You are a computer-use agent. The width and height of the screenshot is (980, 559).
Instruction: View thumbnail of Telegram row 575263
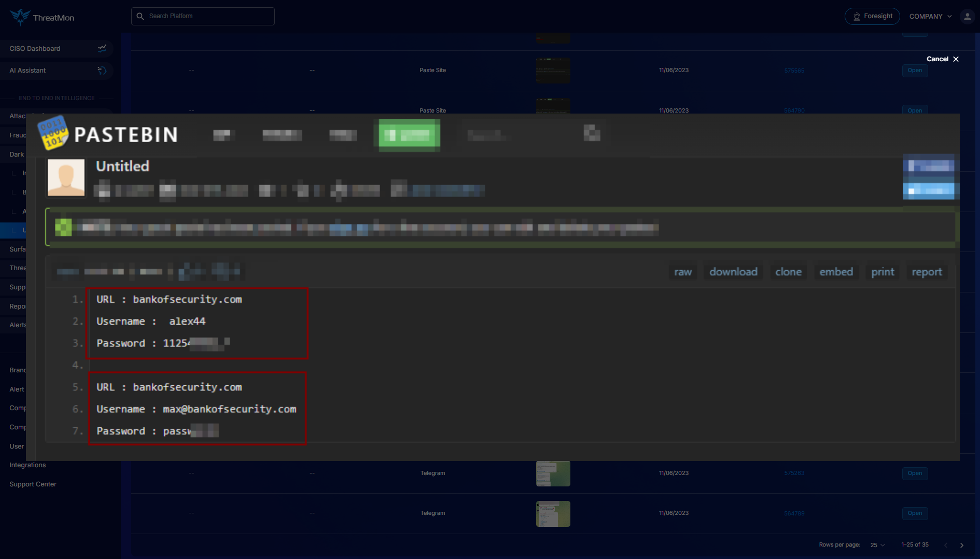pyautogui.click(x=553, y=473)
